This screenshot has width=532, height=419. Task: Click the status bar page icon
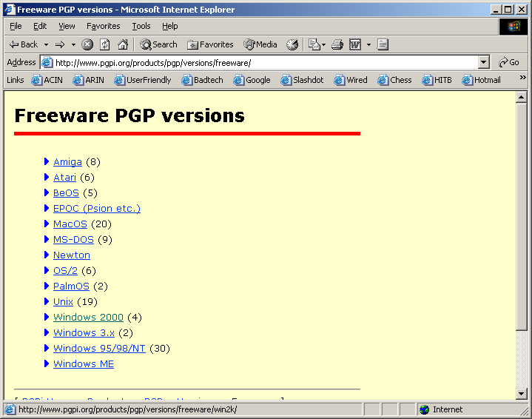tap(10, 410)
